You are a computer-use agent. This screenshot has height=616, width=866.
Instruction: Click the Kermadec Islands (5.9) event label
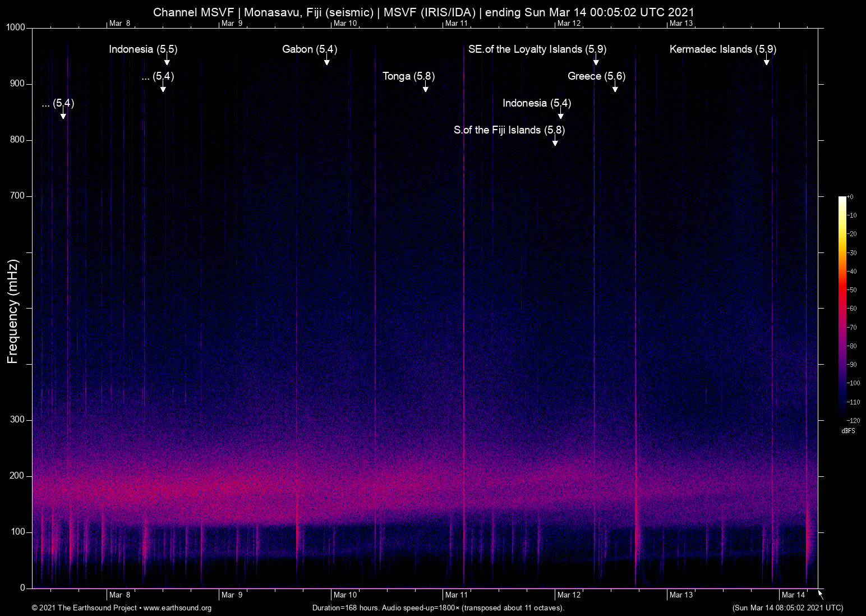pyautogui.click(x=722, y=49)
